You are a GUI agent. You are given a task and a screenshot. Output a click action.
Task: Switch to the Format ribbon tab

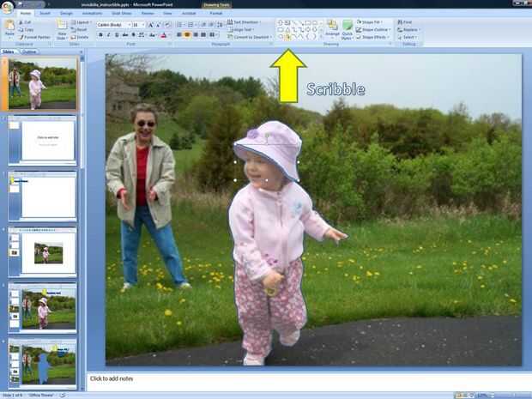pos(215,13)
